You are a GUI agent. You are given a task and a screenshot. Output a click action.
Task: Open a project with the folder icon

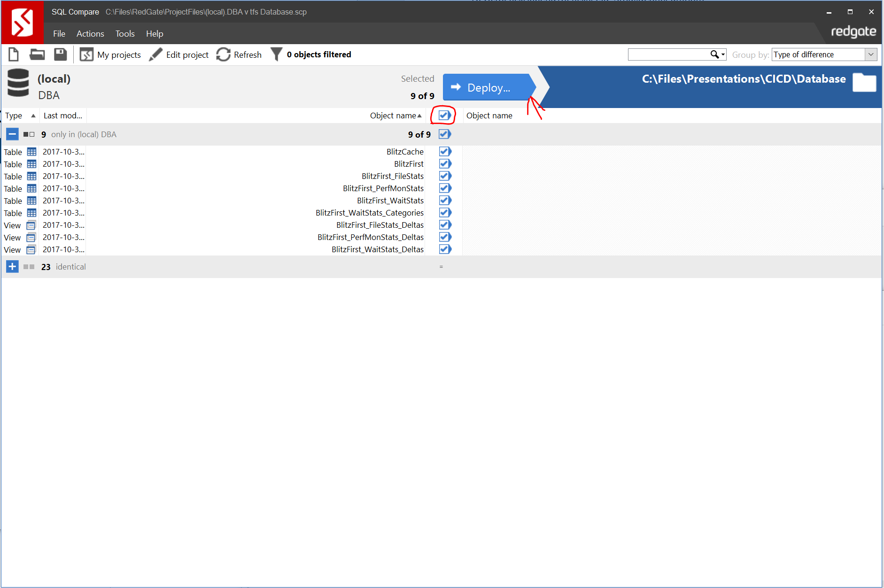37,54
